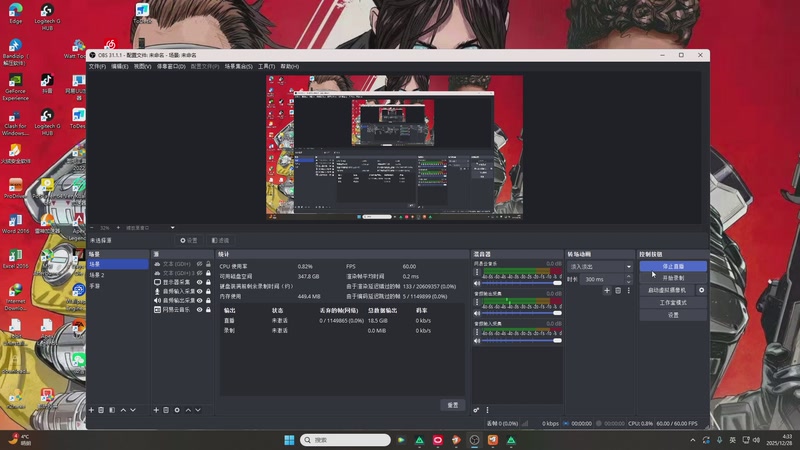Screen dimensions: 800x450
Task: Move scene down with the down arrow
Action: point(133,410)
